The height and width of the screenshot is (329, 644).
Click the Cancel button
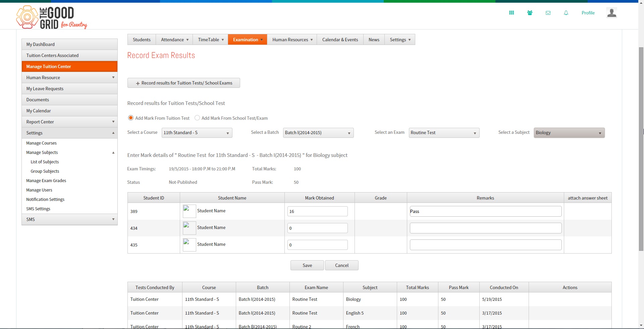342,265
